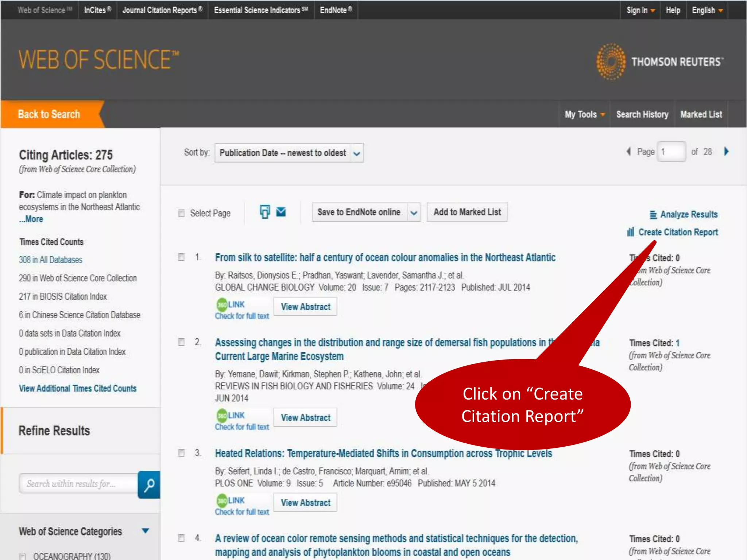
Task: Click the page number input field
Action: (671, 152)
